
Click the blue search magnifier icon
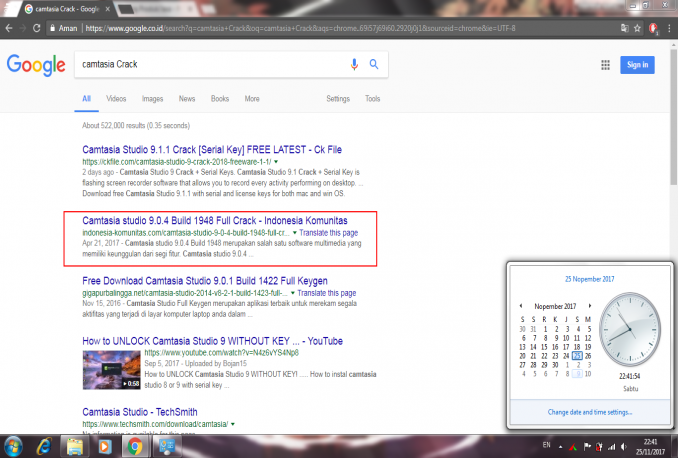point(373,65)
